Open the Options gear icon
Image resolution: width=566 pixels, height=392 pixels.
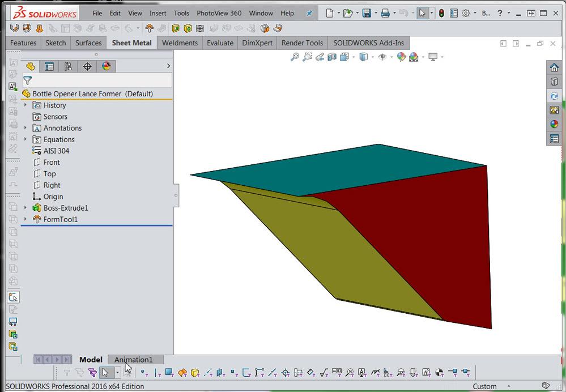click(x=466, y=13)
